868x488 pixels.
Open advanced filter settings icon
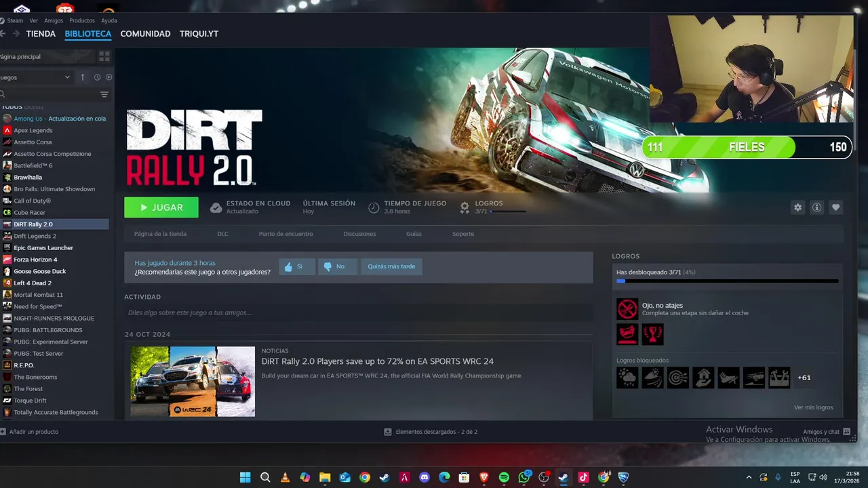104,94
